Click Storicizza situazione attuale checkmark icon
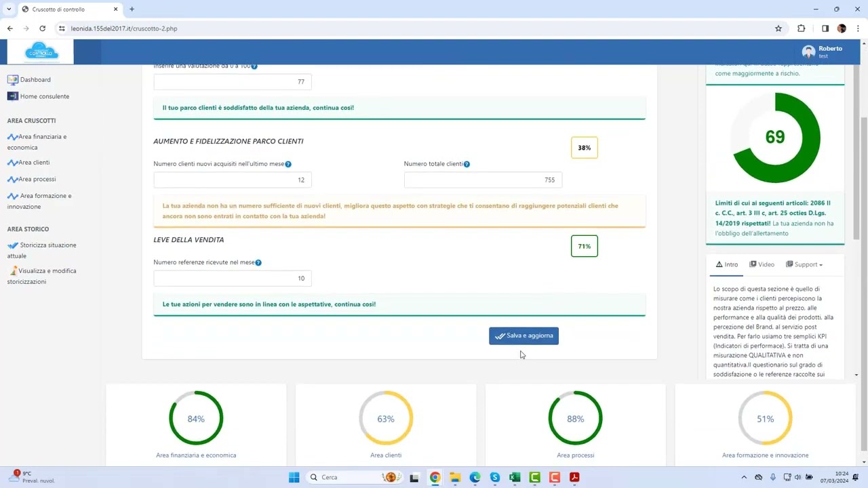This screenshot has height=488, width=868. (x=12, y=245)
